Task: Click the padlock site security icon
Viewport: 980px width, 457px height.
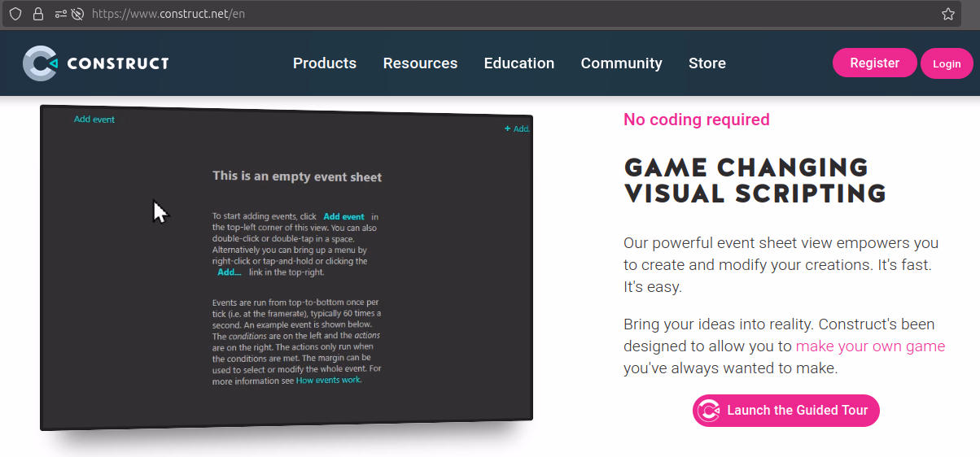Action: 37,14
